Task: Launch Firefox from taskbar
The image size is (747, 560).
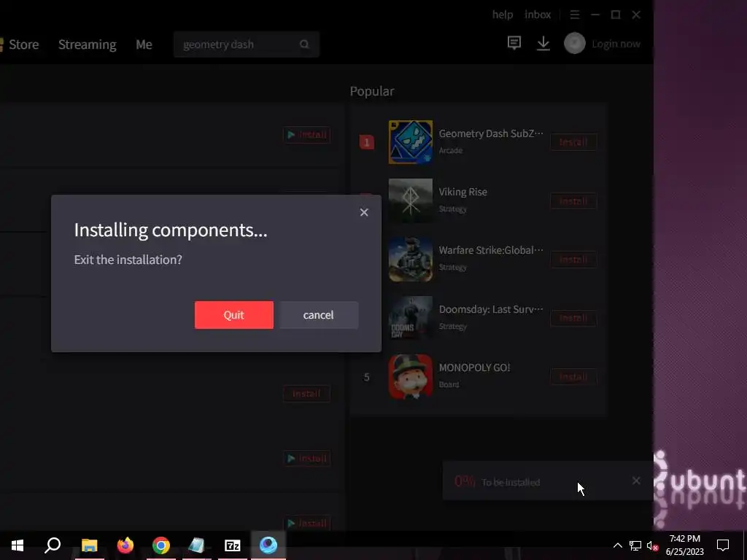Action: coord(125,545)
